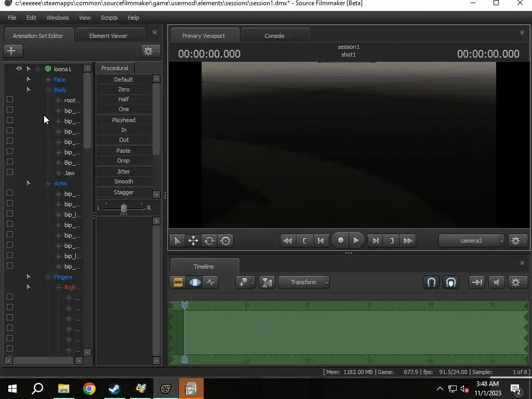The width and height of the screenshot is (532, 399).
Task: Open the File menu
Action: click(12, 18)
